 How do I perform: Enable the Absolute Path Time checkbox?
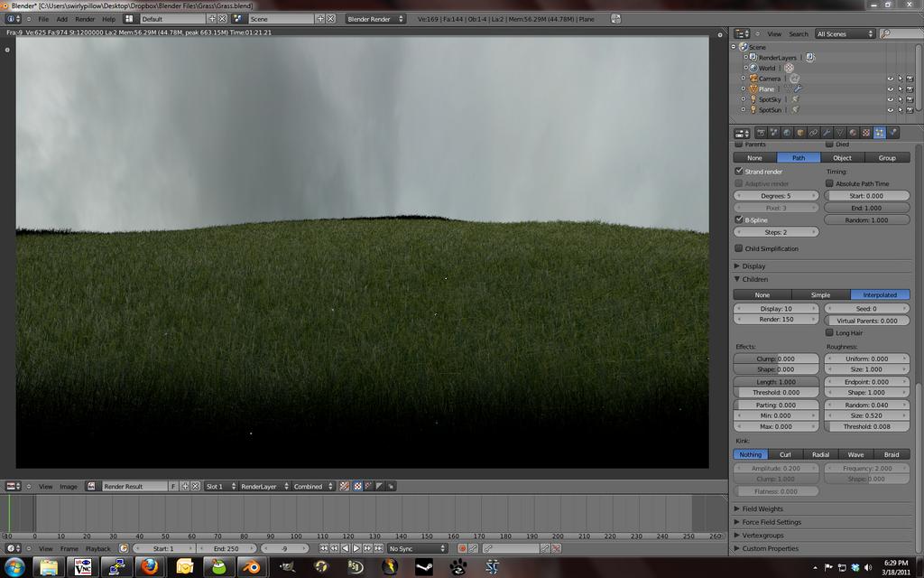(x=829, y=183)
